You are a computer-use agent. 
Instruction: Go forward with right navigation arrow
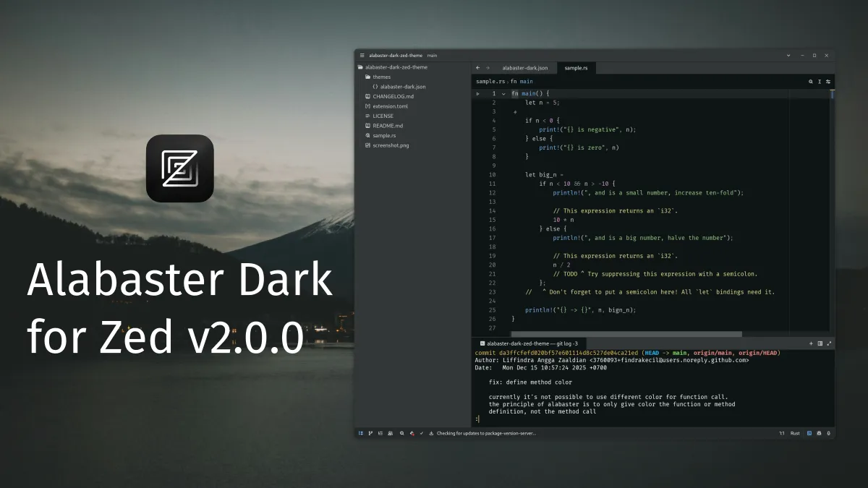[488, 68]
